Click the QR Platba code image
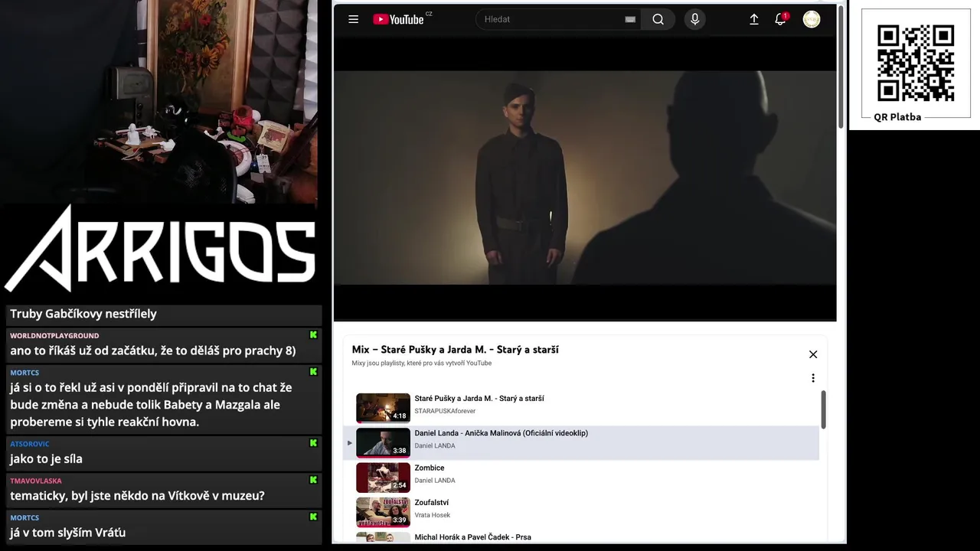The height and width of the screenshot is (551, 980). pyautogui.click(x=916, y=63)
